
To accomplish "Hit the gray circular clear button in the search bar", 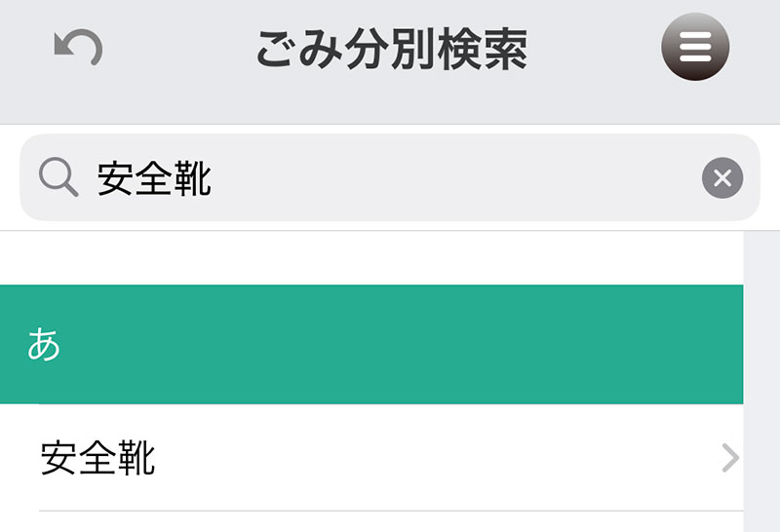I will coord(721,177).
